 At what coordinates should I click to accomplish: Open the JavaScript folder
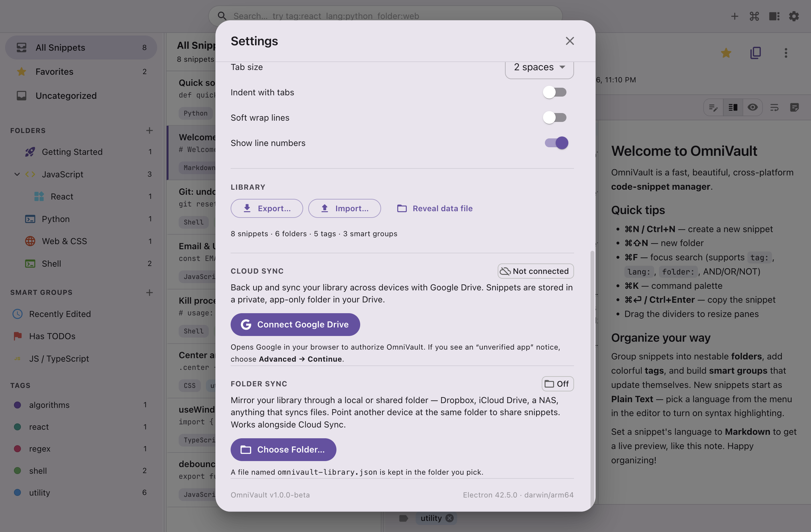tap(81, 174)
